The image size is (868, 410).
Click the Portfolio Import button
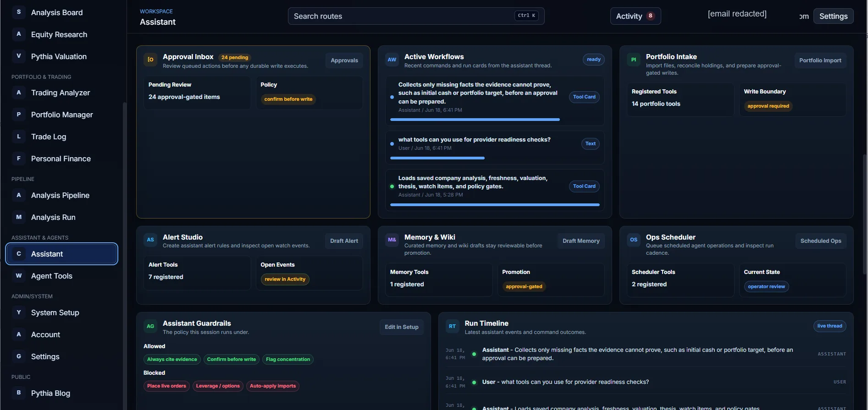coord(820,60)
